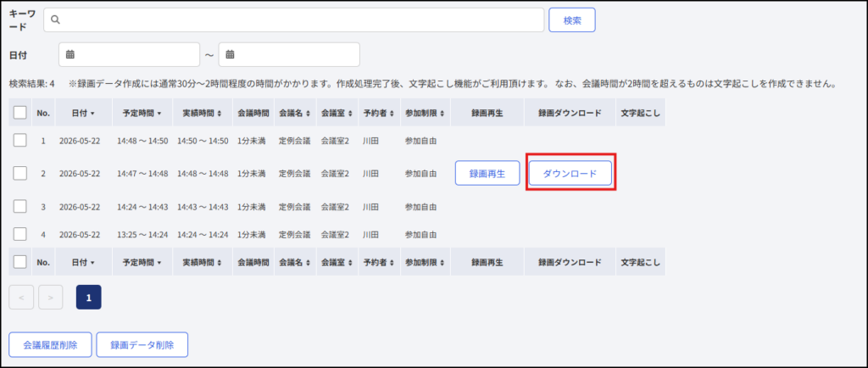Click the 会議履歴削除 button
Screen dimensions: 868x368
point(50,345)
